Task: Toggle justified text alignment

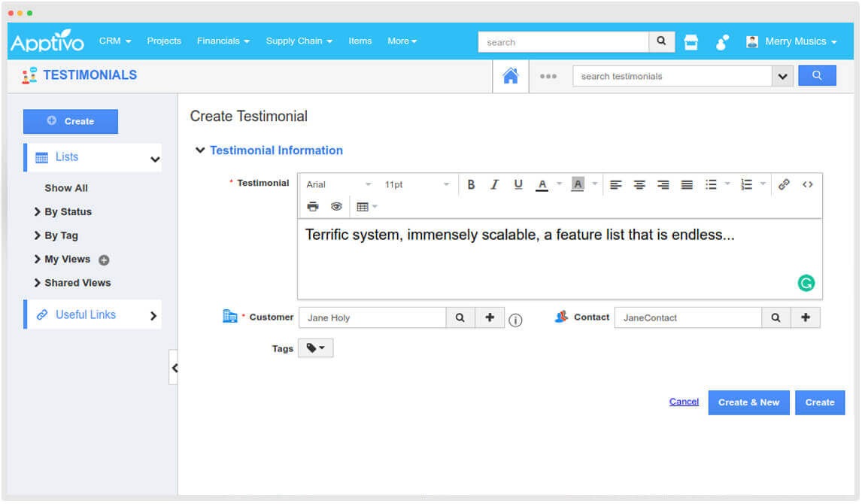Action: 687,184
